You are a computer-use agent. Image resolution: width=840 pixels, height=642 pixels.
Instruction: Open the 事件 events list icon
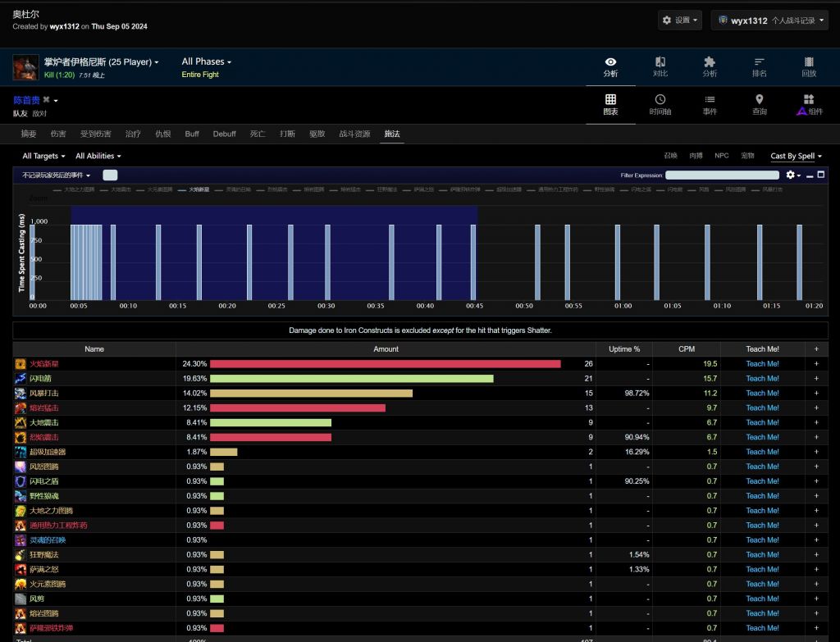tap(710, 104)
